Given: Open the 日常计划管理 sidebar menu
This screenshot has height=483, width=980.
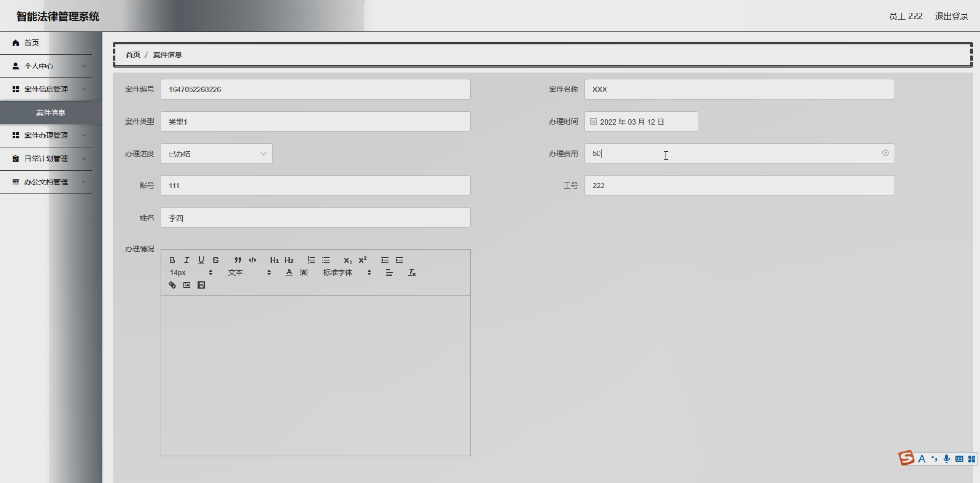Looking at the screenshot, I should click(46, 159).
